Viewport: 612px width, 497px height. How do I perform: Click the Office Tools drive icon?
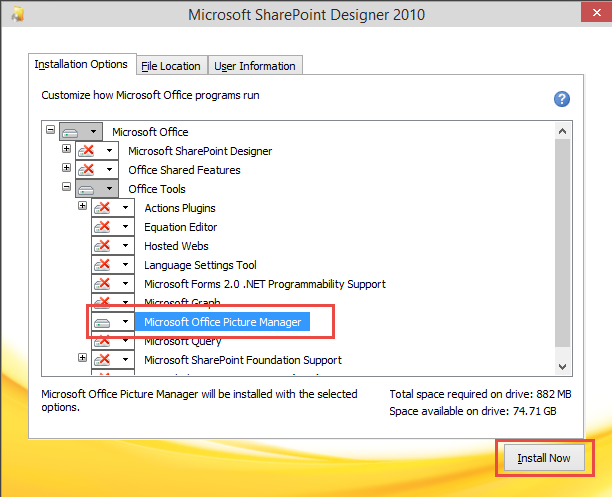coord(87,189)
